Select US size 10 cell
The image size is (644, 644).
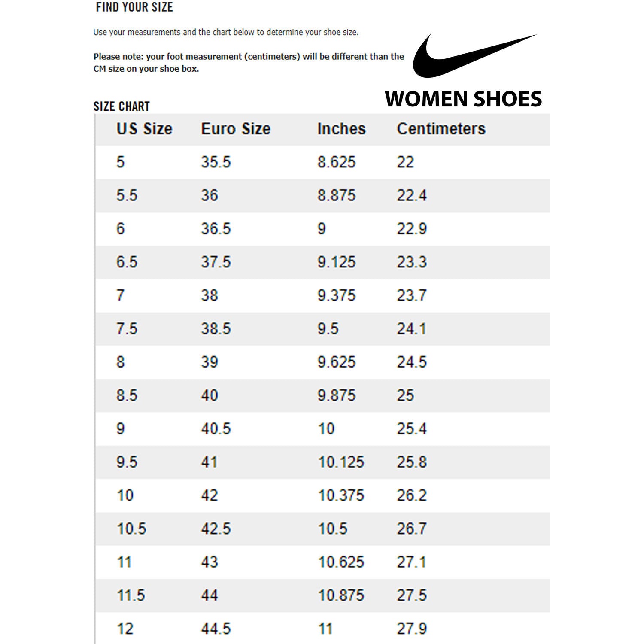point(125,495)
